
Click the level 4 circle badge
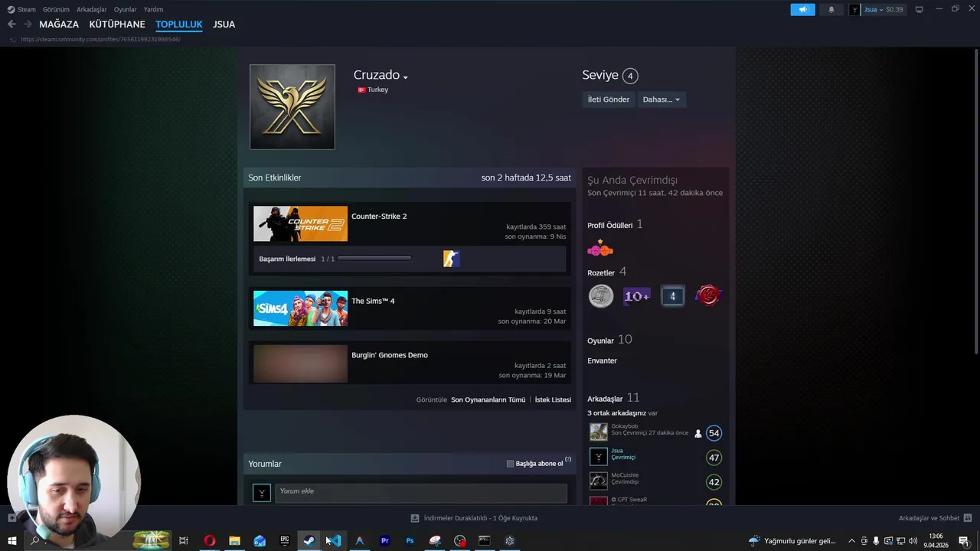[630, 75]
